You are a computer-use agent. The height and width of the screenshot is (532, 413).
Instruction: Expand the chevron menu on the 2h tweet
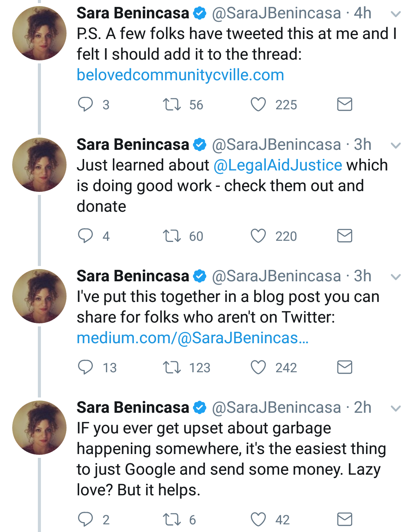click(396, 409)
